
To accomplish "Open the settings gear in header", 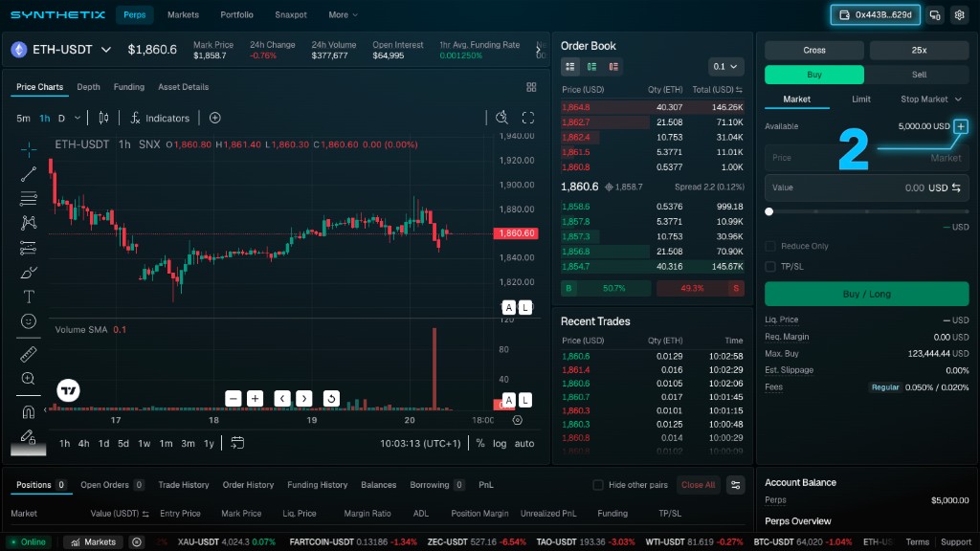I will pyautogui.click(x=959, y=15).
